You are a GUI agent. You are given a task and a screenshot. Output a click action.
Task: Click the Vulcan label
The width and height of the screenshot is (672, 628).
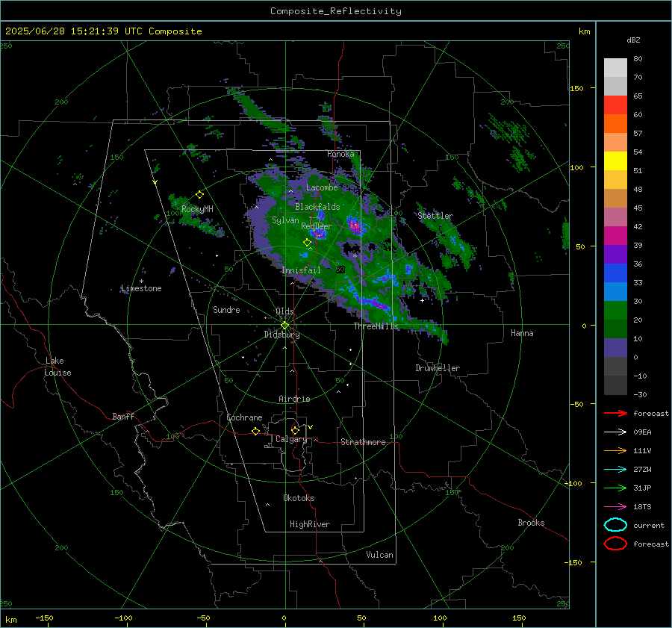(x=380, y=555)
